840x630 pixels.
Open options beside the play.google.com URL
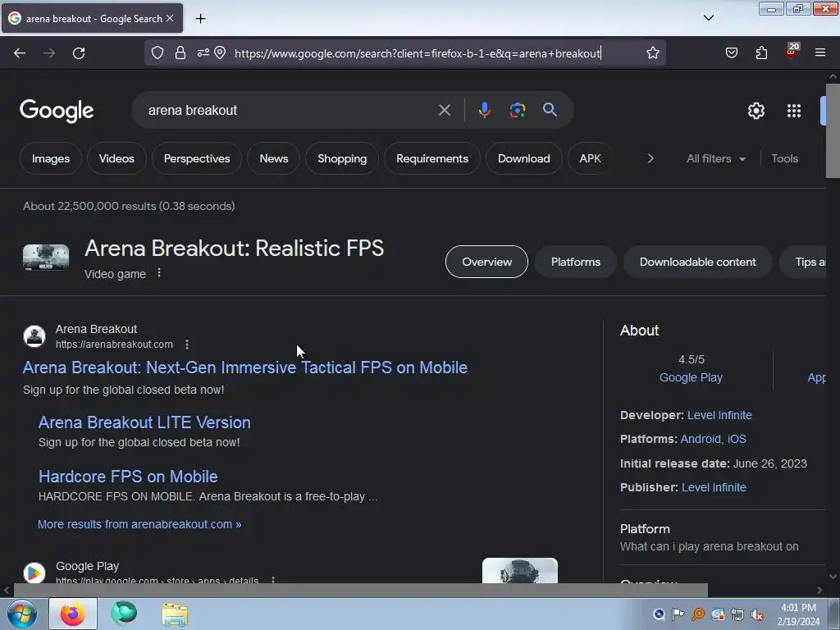coord(273,580)
